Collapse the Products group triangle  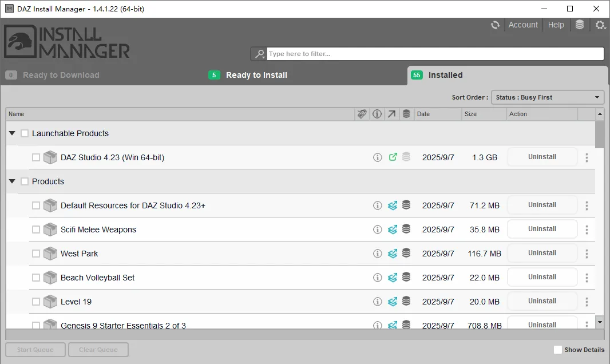[x=12, y=181]
